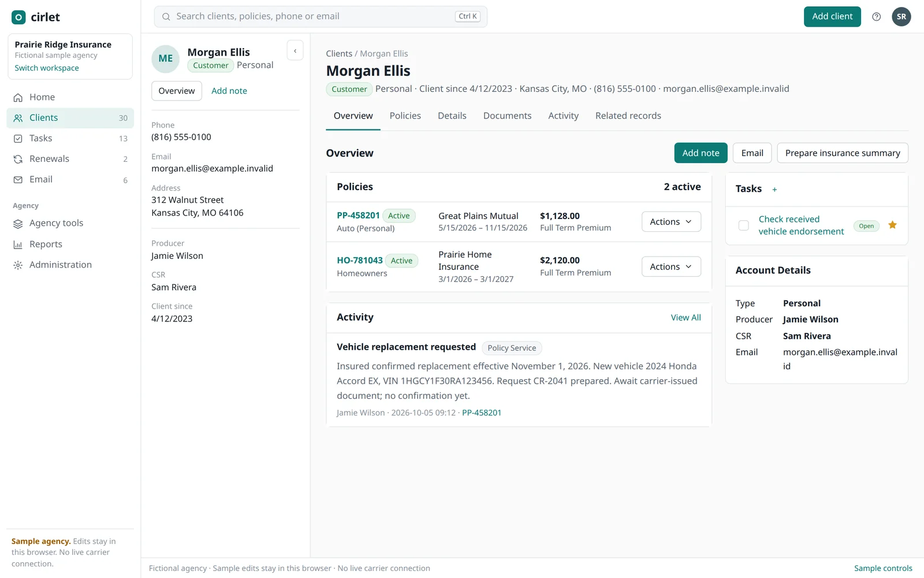The height and width of the screenshot is (578, 924).
Task: Click phone number in side panel
Action: coord(181,137)
